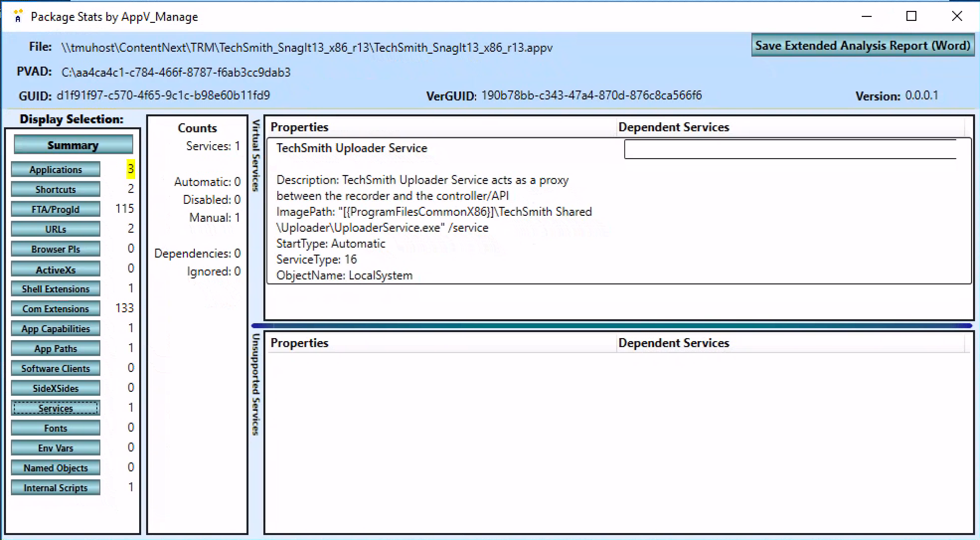
Task: Click Properties header in Unsupported Services
Action: point(299,343)
